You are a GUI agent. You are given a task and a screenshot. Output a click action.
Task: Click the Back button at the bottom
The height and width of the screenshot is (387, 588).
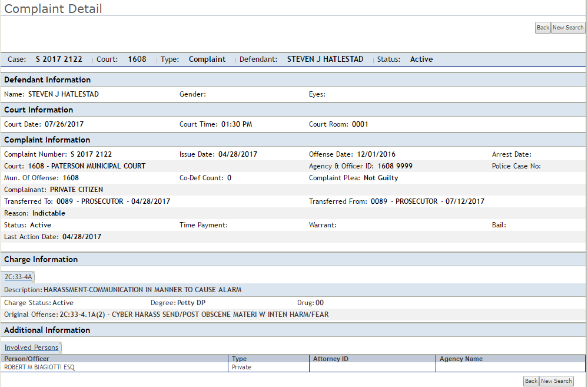point(531,381)
